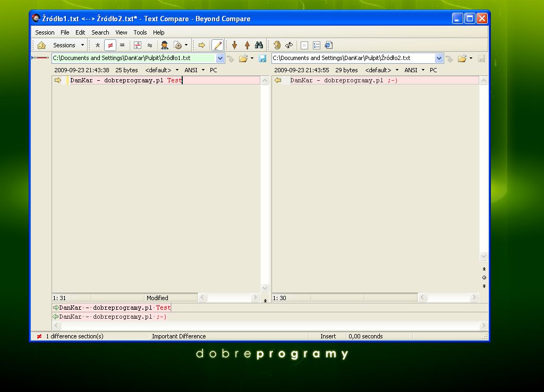This screenshot has height=392, width=544.
Task: Open the File menu
Action: tap(65, 32)
